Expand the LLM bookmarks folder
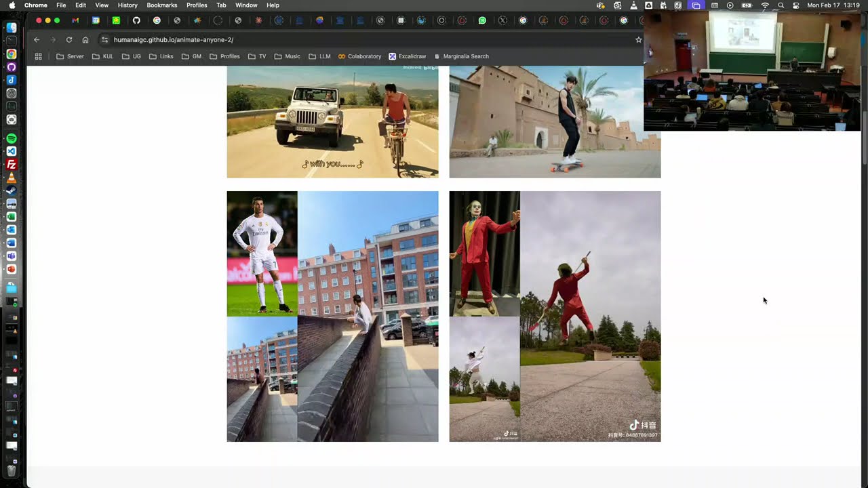868x488 pixels. click(x=319, y=56)
